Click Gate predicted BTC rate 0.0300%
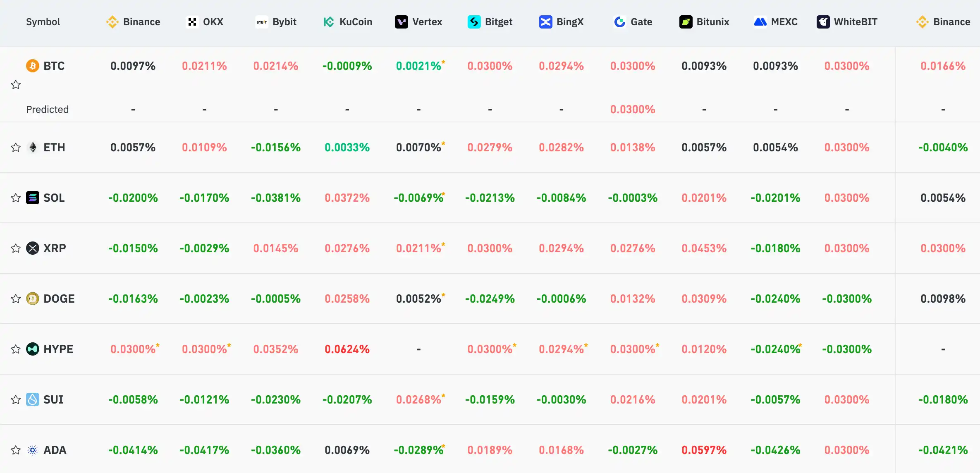The image size is (980, 473). (633, 109)
